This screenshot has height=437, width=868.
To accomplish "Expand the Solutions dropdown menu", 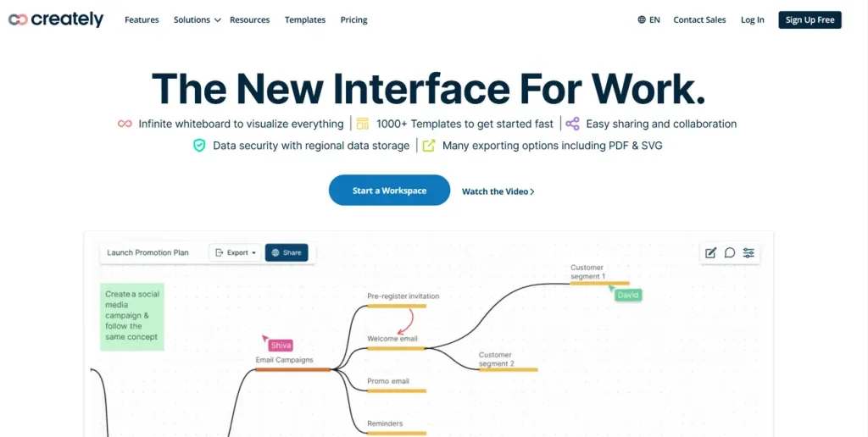I will tap(197, 20).
